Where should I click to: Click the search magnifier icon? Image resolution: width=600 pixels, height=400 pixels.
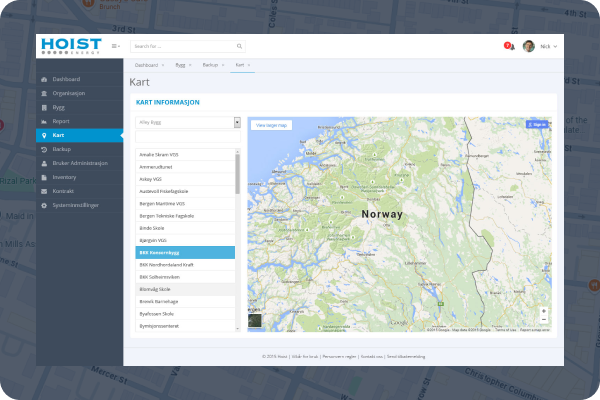coord(239,46)
